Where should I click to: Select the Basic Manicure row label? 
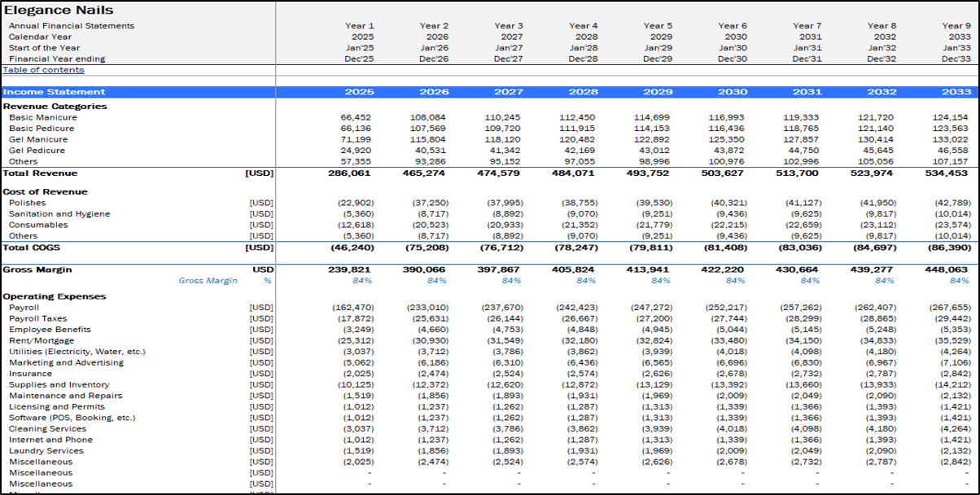[43, 117]
